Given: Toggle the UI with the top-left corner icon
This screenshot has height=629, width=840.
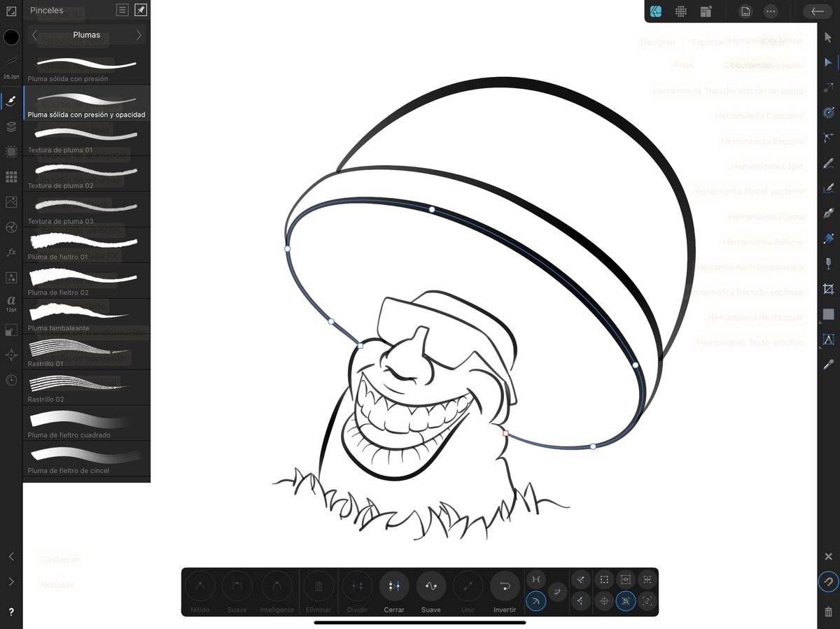Looking at the screenshot, I should [x=11, y=11].
